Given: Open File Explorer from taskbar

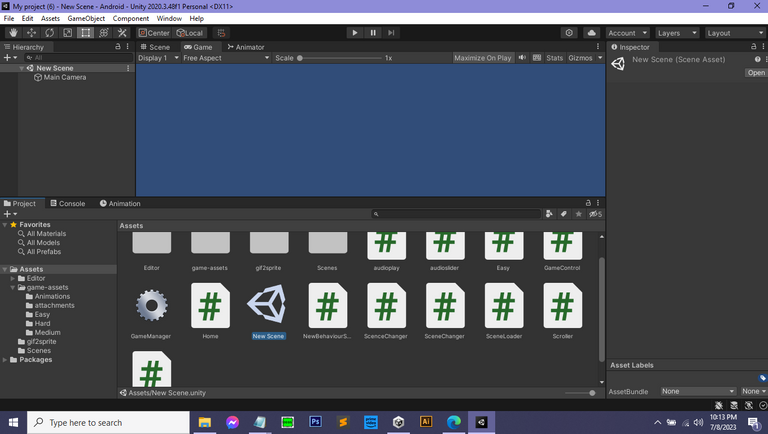Looking at the screenshot, I should [x=205, y=422].
